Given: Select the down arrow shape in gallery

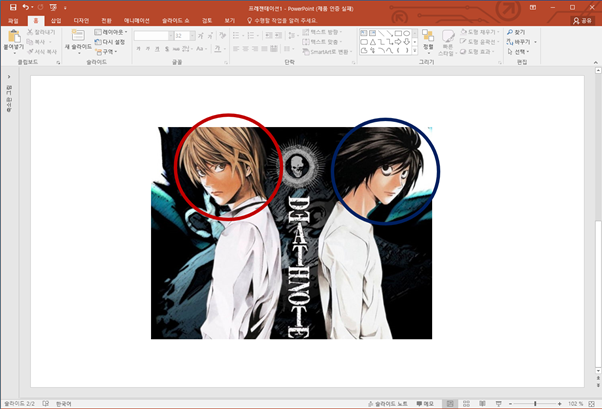Looking at the screenshot, I should pos(407,42).
